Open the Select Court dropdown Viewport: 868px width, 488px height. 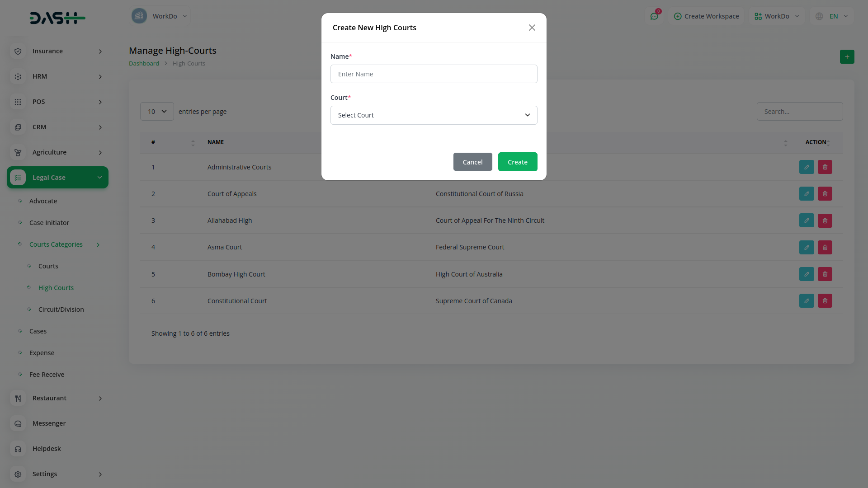434,115
